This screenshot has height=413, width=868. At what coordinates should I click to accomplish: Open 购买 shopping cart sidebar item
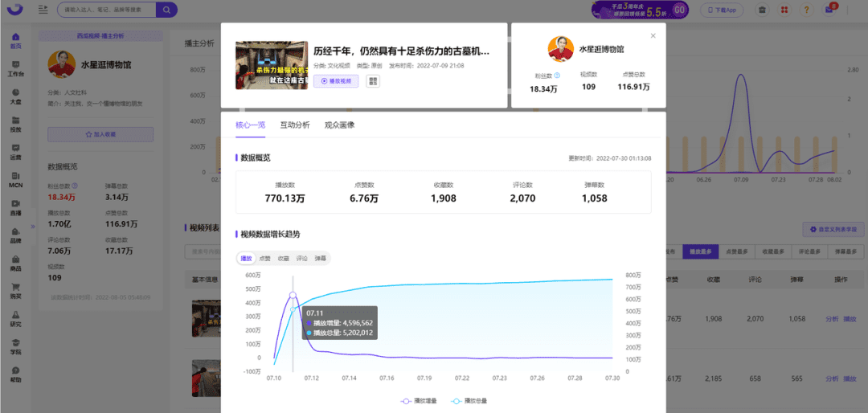(x=15, y=291)
